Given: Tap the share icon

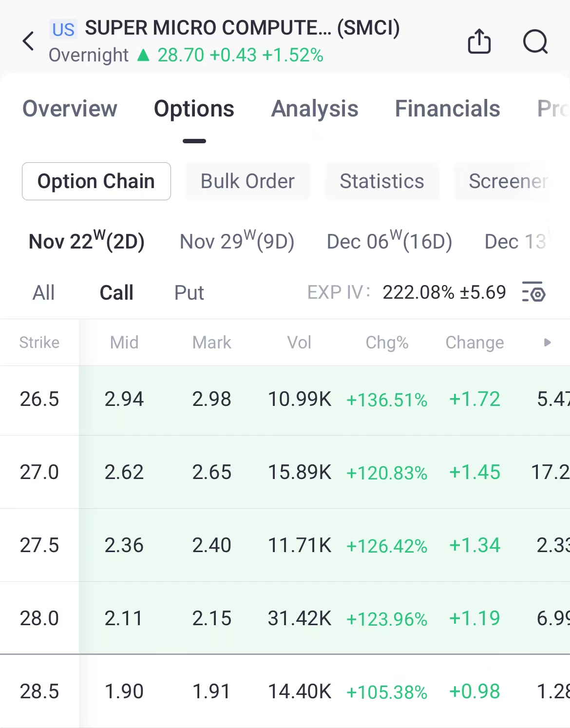Looking at the screenshot, I should click(x=479, y=41).
